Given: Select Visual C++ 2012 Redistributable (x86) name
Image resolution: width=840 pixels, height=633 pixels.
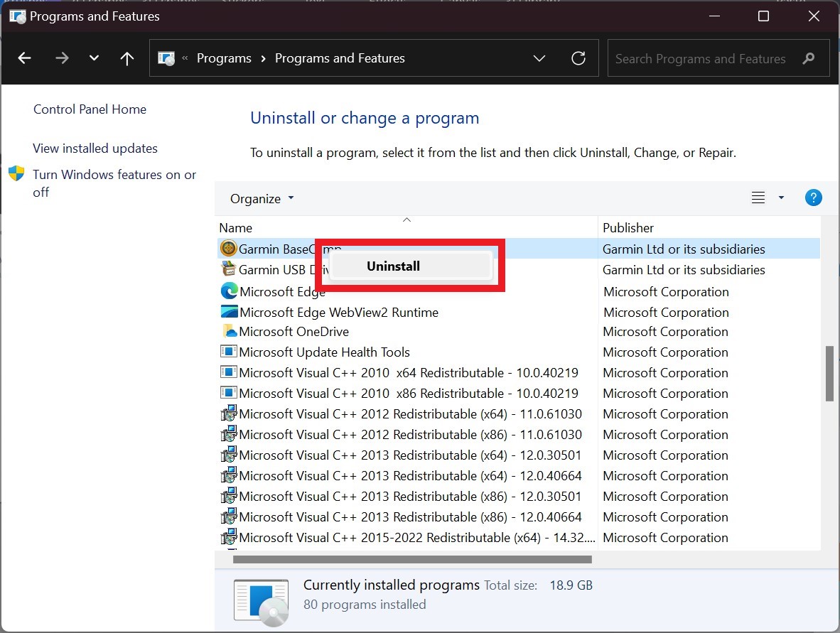Looking at the screenshot, I should tap(410, 434).
